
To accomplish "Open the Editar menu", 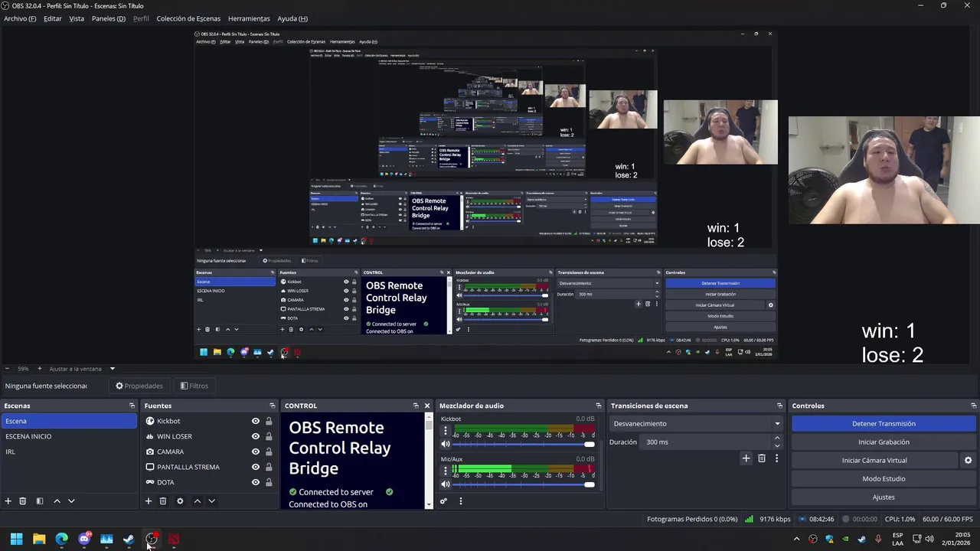I will coord(53,18).
